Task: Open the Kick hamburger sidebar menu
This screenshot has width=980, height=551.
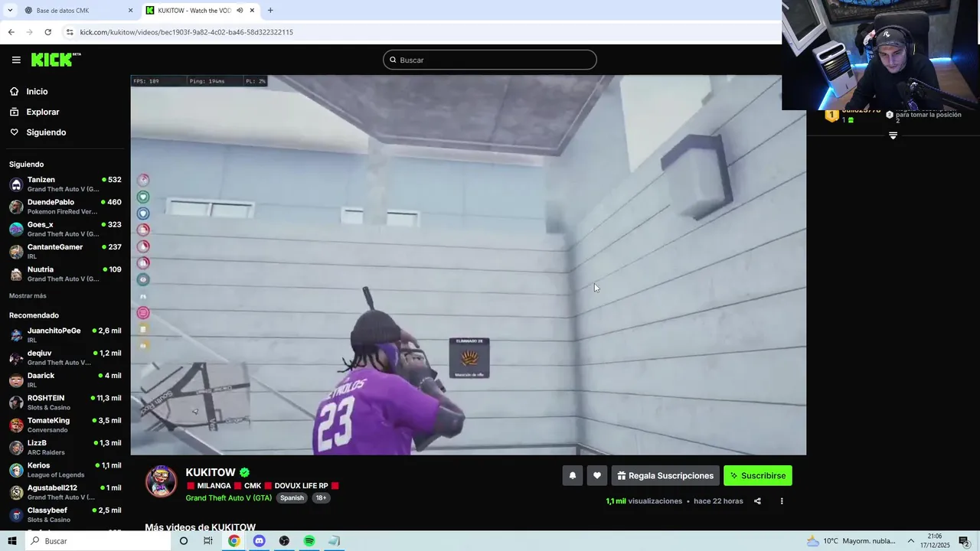Action: (x=16, y=60)
